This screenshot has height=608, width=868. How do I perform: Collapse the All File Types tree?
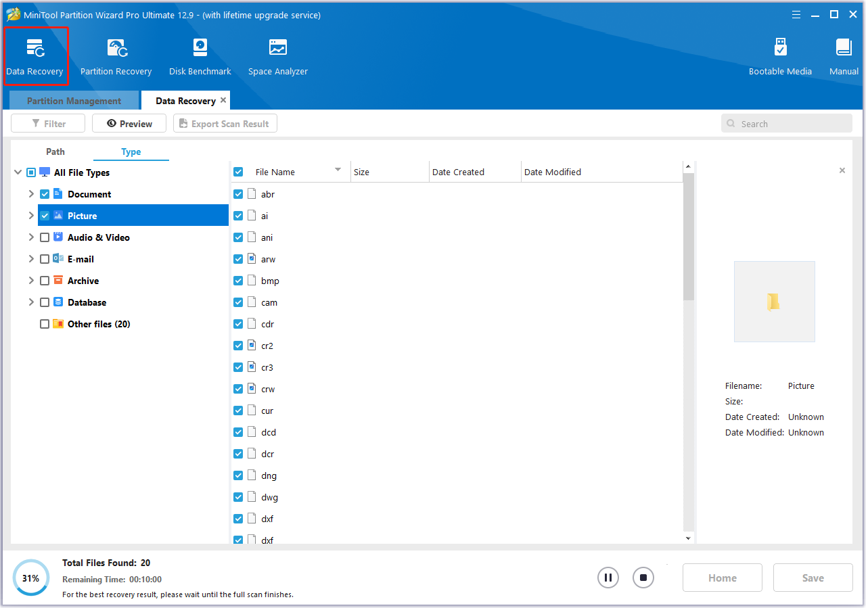(x=18, y=172)
